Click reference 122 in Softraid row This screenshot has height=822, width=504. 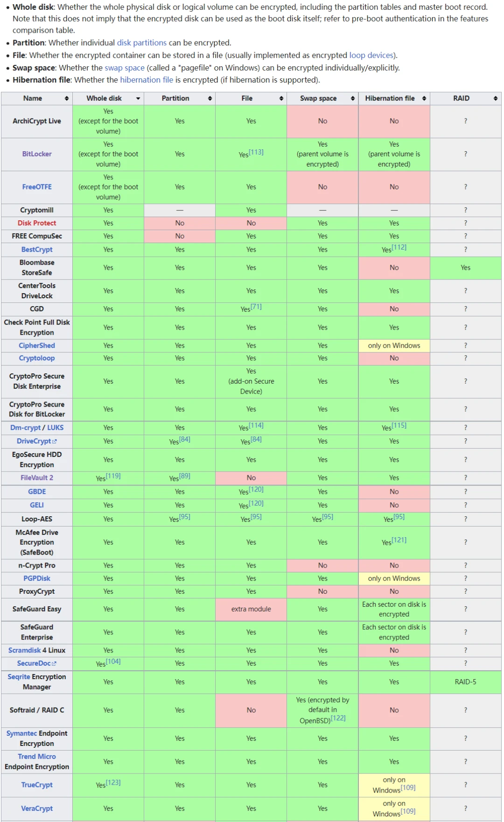pyautogui.click(x=338, y=718)
